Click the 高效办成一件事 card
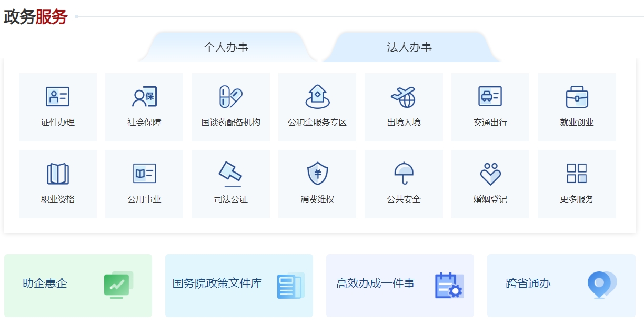Viewport: 644px width, 324px height. pyautogui.click(x=400, y=285)
